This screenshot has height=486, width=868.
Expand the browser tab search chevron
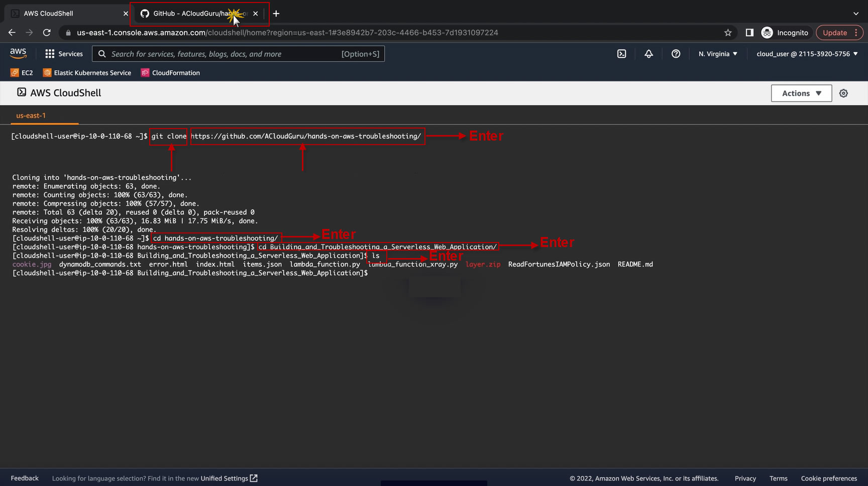click(x=856, y=14)
